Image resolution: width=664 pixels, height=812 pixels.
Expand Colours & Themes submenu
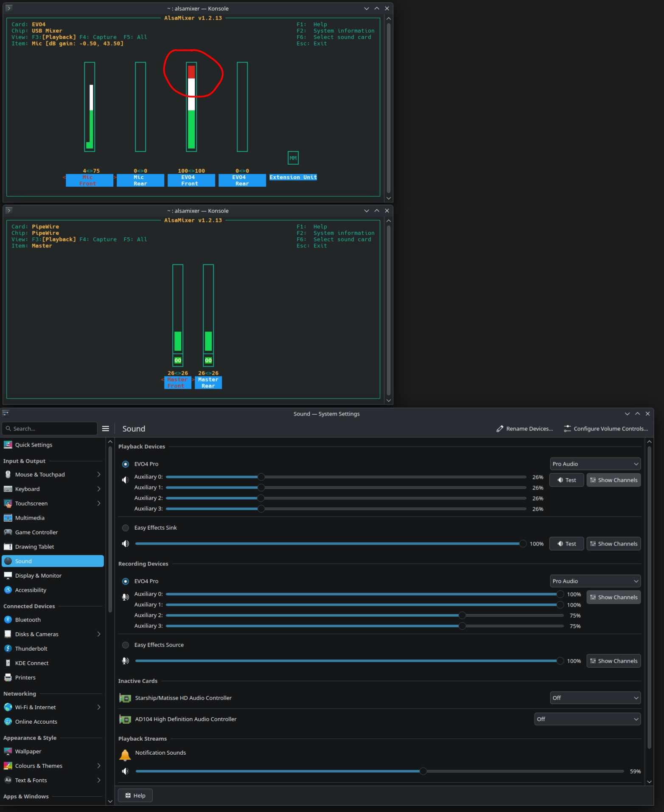click(x=98, y=765)
